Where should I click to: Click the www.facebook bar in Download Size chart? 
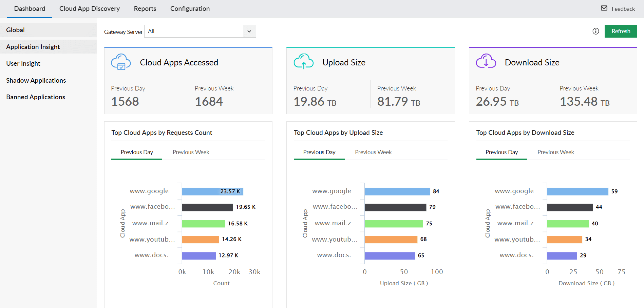[570, 207]
